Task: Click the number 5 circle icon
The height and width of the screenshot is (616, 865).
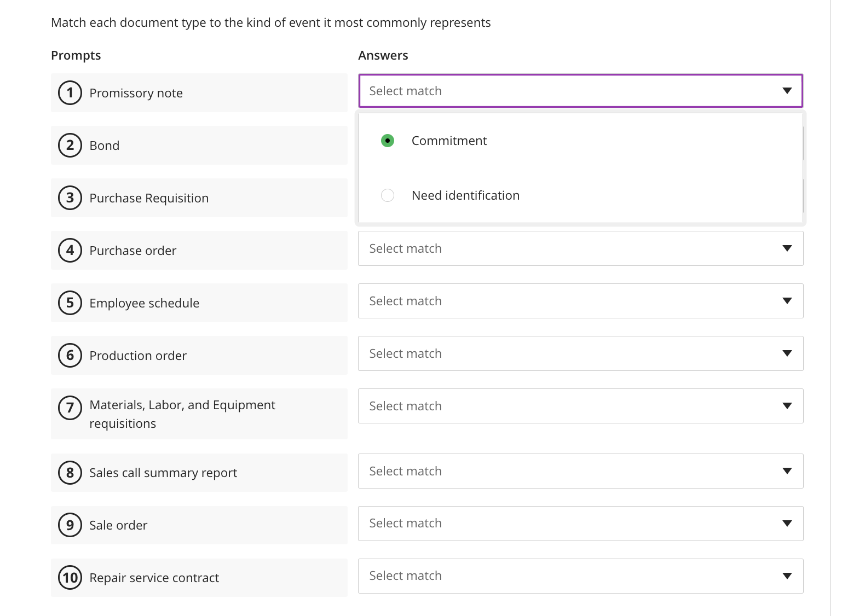Action: point(70,303)
